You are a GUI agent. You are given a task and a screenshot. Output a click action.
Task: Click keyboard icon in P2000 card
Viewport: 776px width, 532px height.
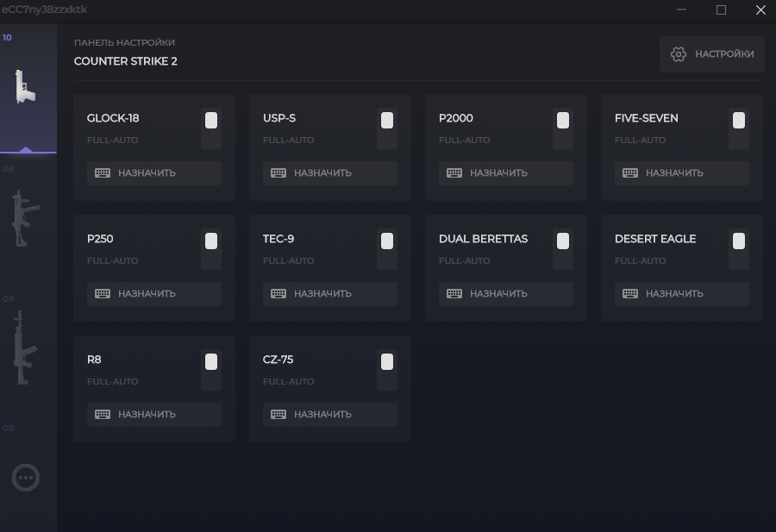click(454, 172)
